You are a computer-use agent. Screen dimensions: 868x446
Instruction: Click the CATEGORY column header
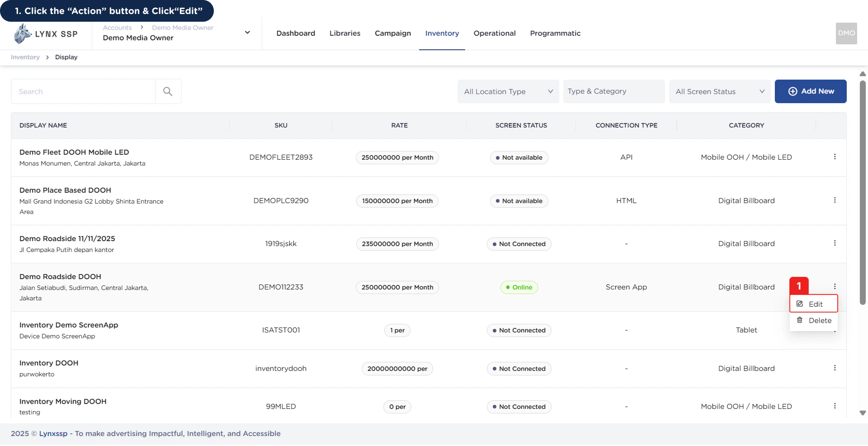tap(746, 126)
